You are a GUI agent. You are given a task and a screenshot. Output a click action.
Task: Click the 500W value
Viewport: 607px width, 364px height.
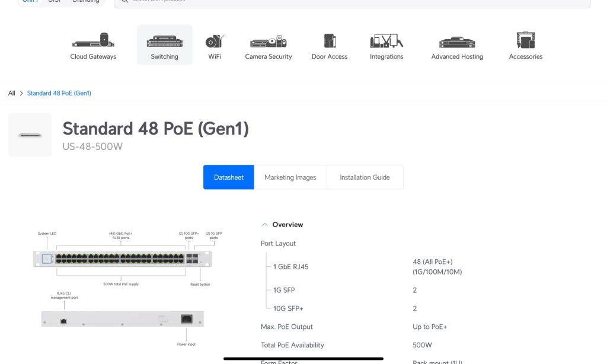click(x=422, y=344)
